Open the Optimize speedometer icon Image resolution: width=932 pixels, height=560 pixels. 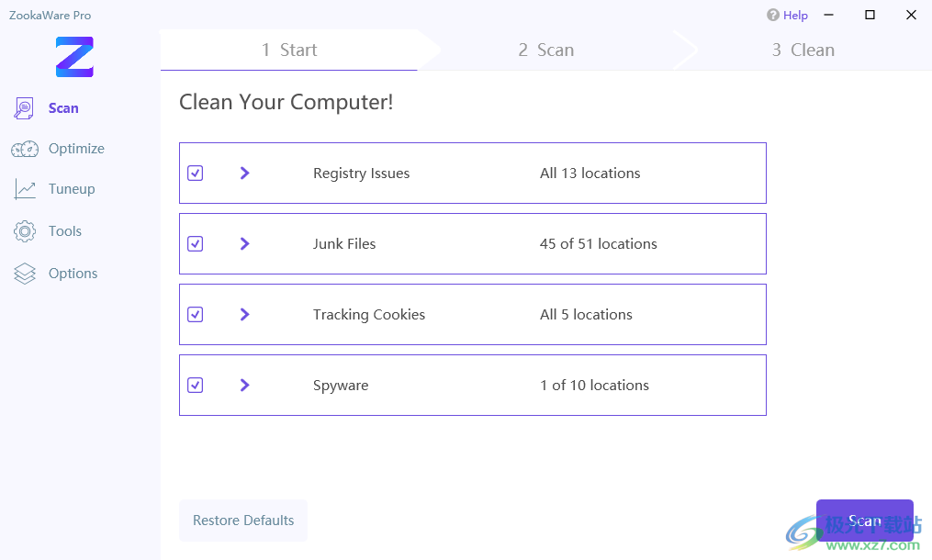coord(25,149)
